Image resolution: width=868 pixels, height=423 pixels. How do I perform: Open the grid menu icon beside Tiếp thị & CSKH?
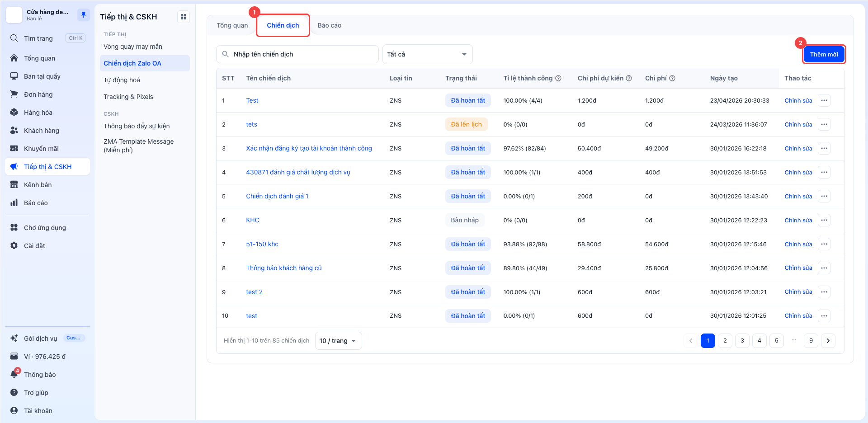[x=184, y=17]
